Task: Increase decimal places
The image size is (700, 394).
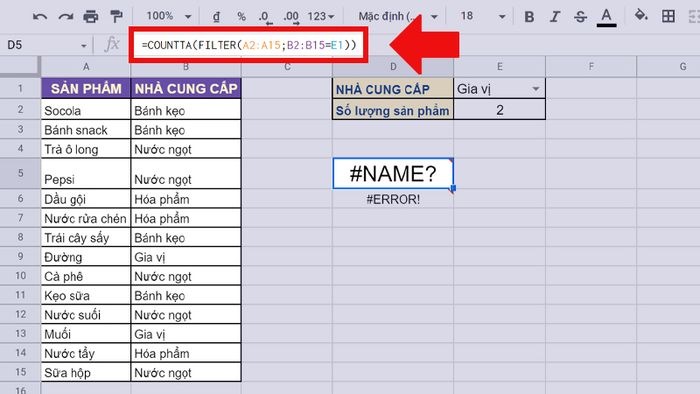Action: tap(291, 17)
